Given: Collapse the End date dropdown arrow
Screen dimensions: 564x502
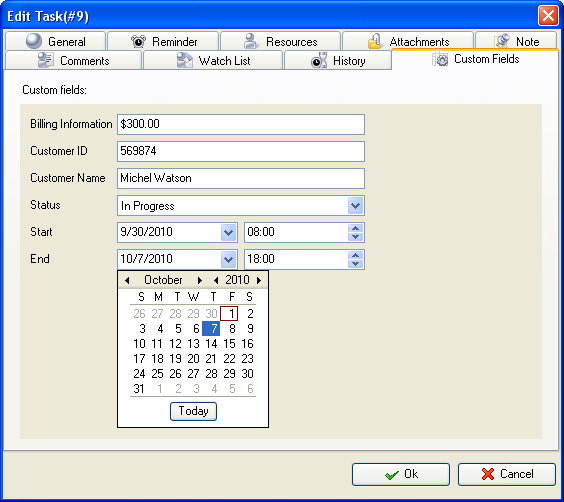Looking at the screenshot, I should point(228,259).
